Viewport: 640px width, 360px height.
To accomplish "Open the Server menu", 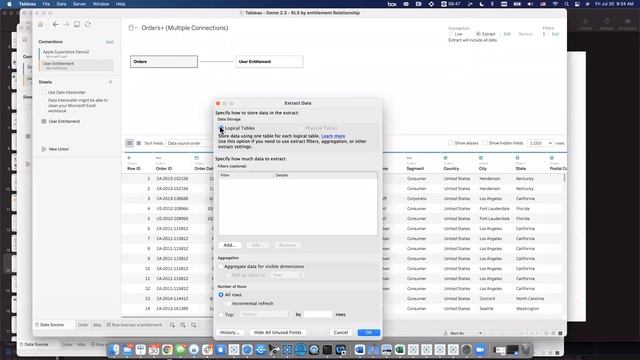I will click(x=79, y=4).
